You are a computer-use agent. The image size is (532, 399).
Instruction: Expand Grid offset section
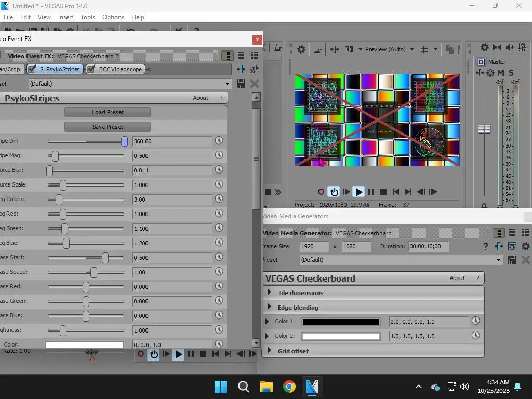coord(270,350)
